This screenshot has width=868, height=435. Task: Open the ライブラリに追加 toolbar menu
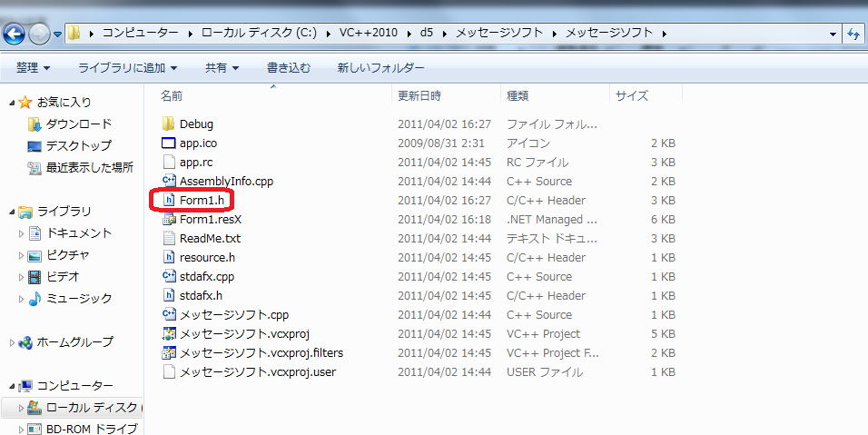pos(128,67)
